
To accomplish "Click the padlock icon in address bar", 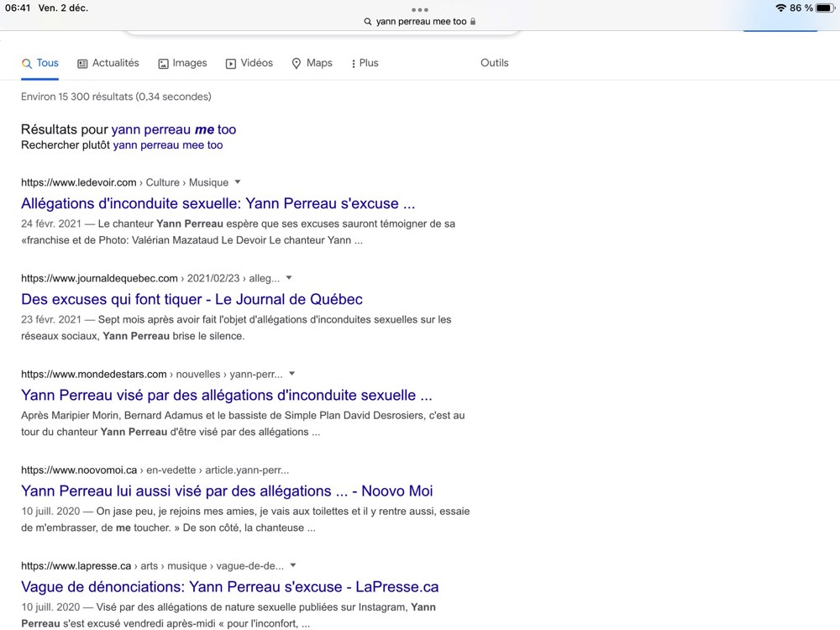I will tap(473, 22).
